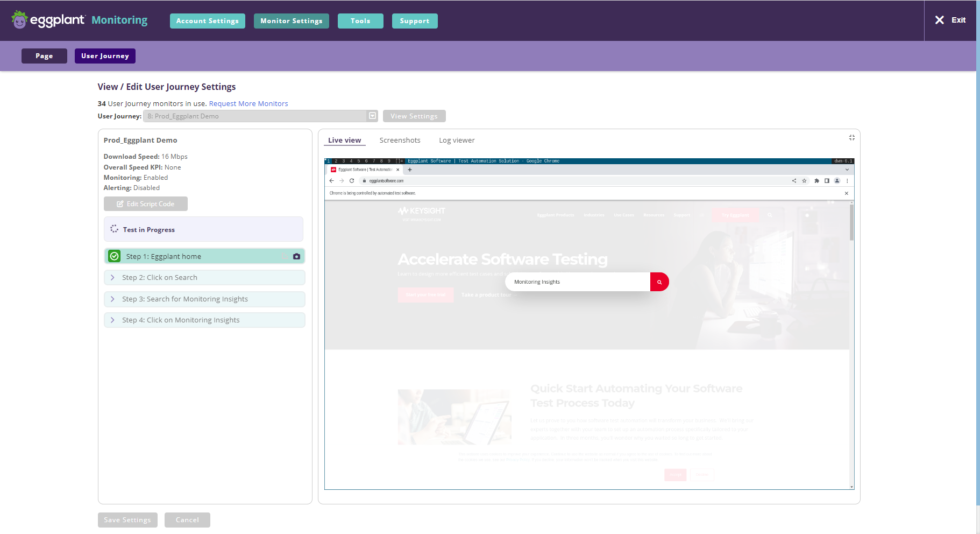The image size is (980, 534).
Task: Expand Step 3: Search for Monitoring Insights
Action: (x=204, y=299)
